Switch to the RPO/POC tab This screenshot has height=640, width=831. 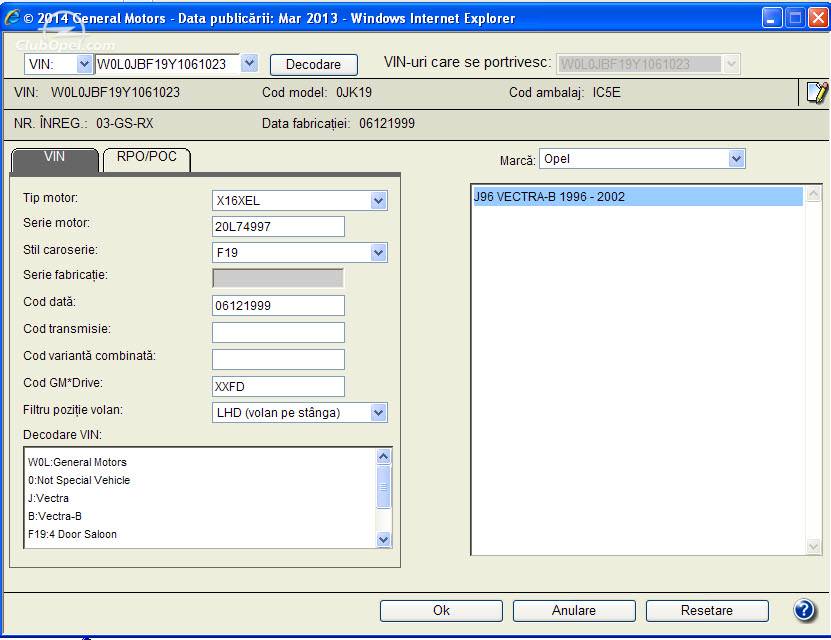pyautogui.click(x=147, y=159)
